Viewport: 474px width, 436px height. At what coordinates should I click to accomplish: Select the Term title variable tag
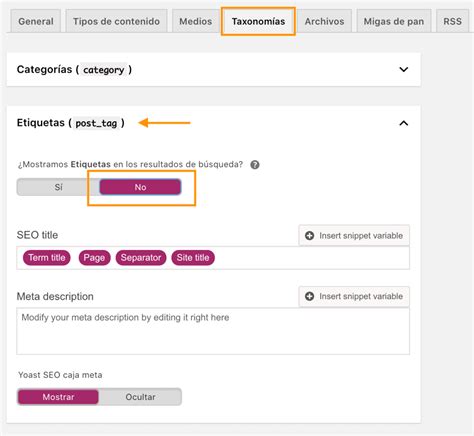pyautogui.click(x=47, y=258)
